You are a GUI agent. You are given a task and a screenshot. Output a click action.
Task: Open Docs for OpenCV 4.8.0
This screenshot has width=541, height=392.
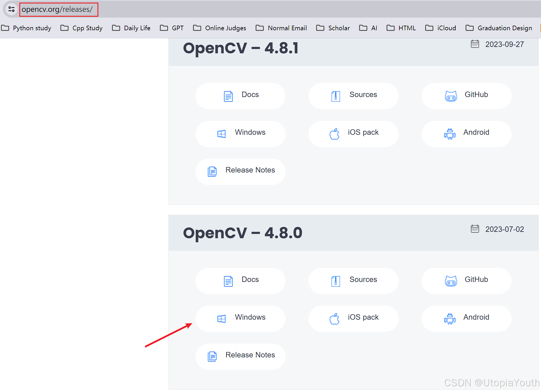point(241,281)
